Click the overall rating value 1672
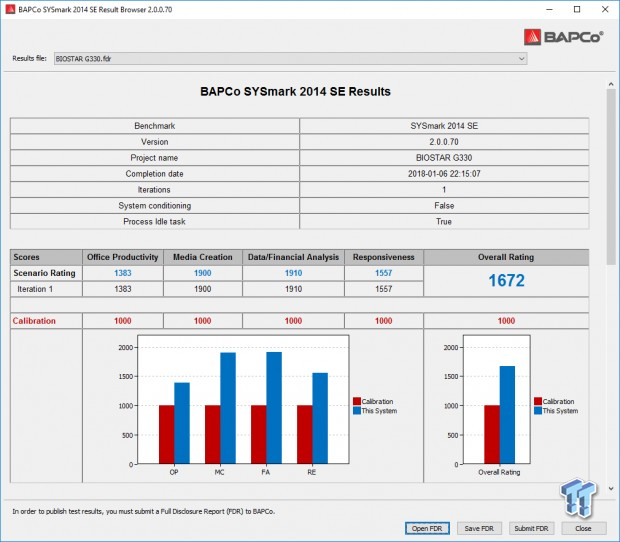Screen dimensions: 620x542 (506, 281)
